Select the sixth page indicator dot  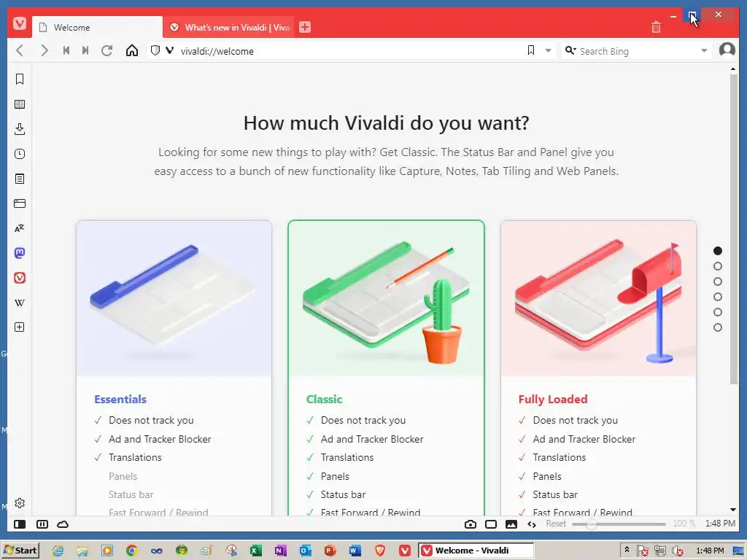(718, 327)
